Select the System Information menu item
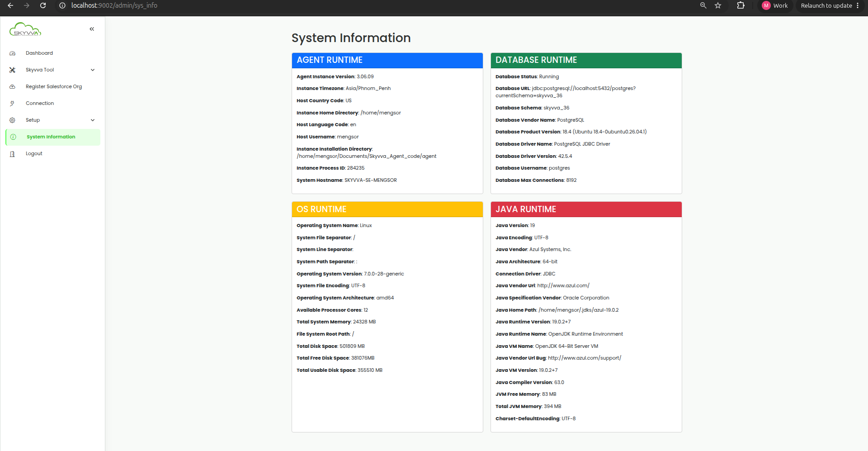The width and height of the screenshot is (868, 451). click(x=53, y=137)
